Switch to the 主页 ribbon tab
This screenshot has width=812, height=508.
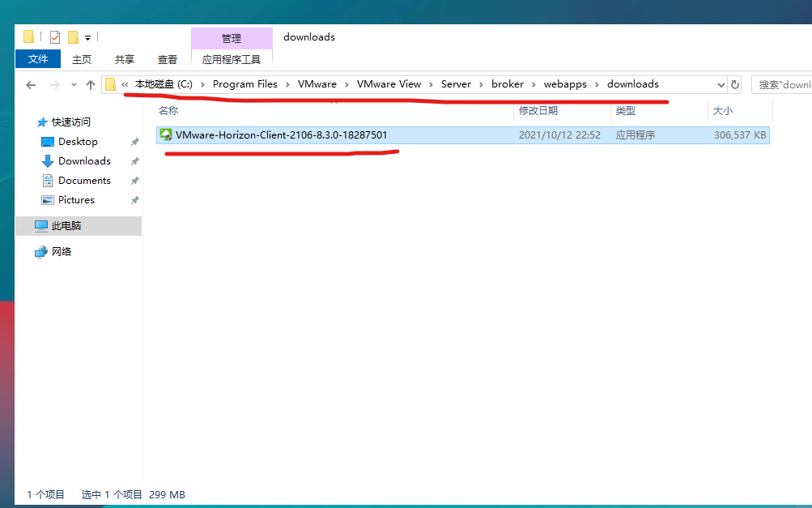pos(81,60)
